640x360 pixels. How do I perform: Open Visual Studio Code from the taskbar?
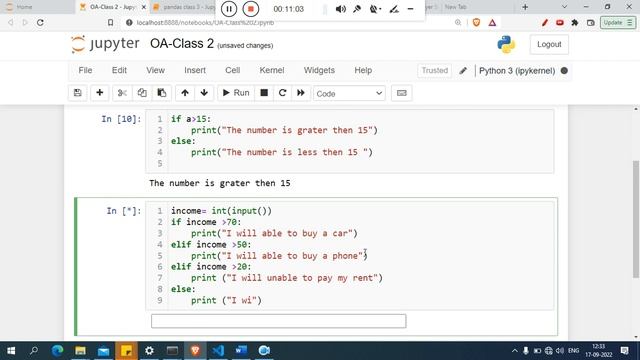pos(218,351)
